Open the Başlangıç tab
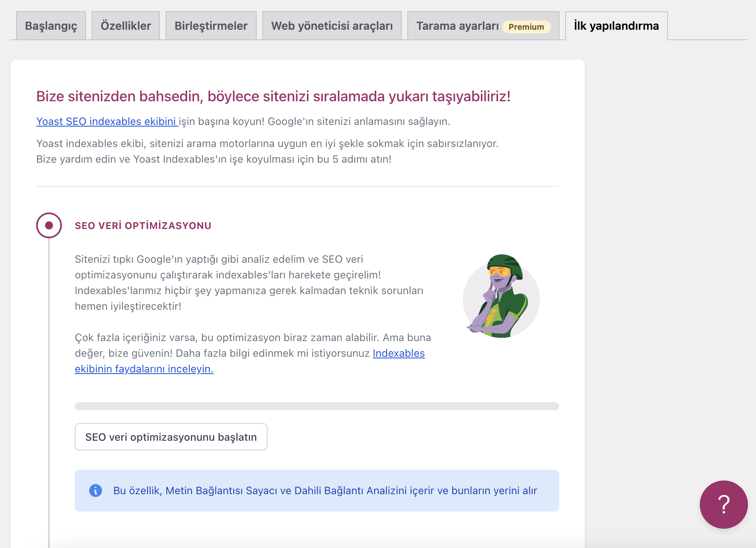 click(51, 26)
